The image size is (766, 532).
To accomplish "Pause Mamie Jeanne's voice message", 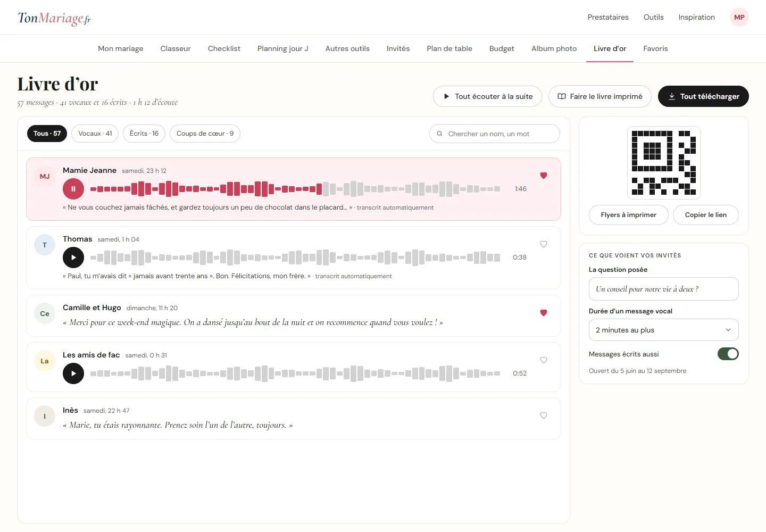I will [x=73, y=189].
